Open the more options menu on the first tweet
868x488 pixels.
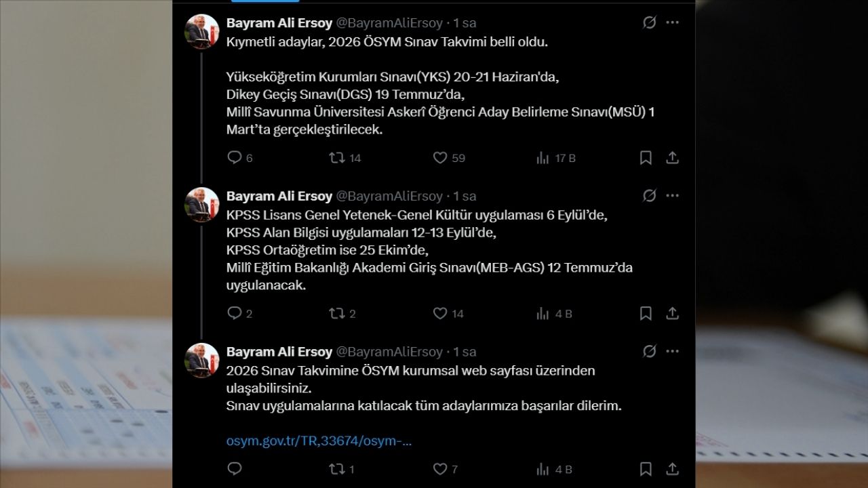(673, 22)
